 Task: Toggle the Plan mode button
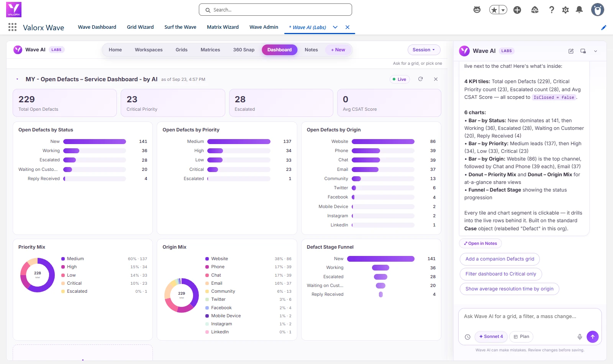(x=521, y=337)
